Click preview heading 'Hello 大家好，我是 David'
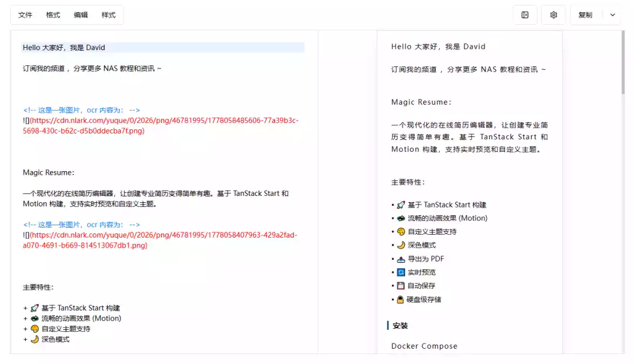635x364 pixels. coord(438,46)
